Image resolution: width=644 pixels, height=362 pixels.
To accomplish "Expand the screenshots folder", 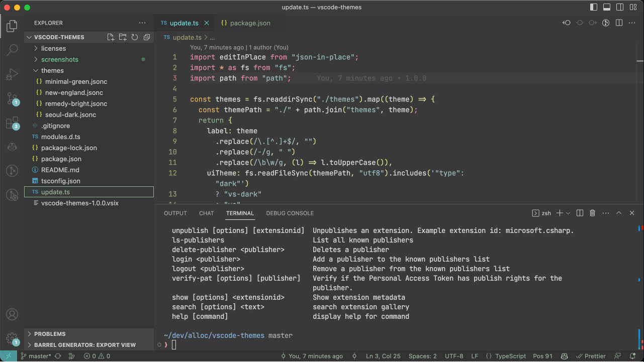I will (x=89, y=60).
